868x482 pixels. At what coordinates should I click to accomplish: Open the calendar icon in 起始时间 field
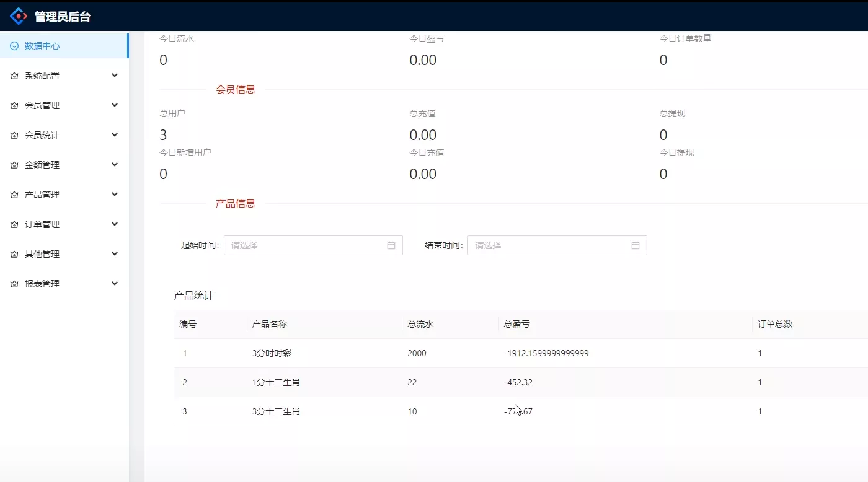pos(391,245)
